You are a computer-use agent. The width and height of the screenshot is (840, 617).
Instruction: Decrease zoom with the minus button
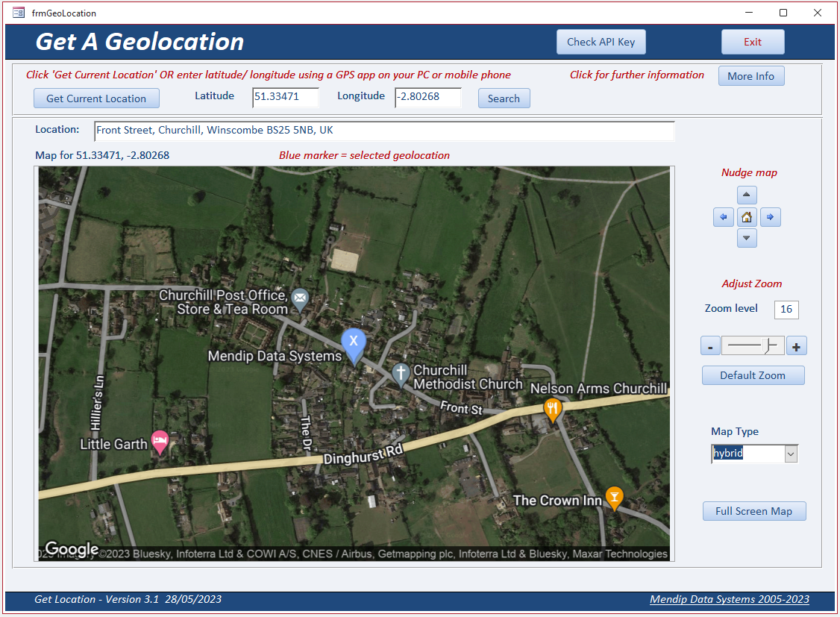pyautogui.click(x=710, y=346)
